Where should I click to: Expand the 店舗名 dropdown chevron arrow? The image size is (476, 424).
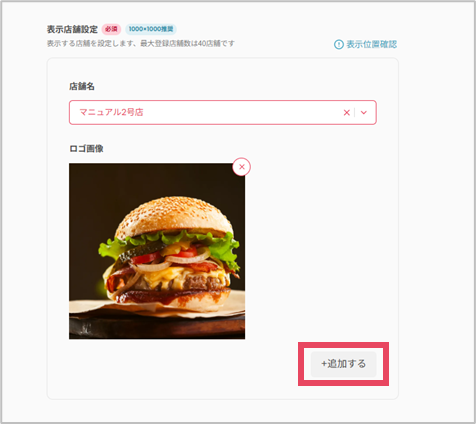click(x=364, y=113)
